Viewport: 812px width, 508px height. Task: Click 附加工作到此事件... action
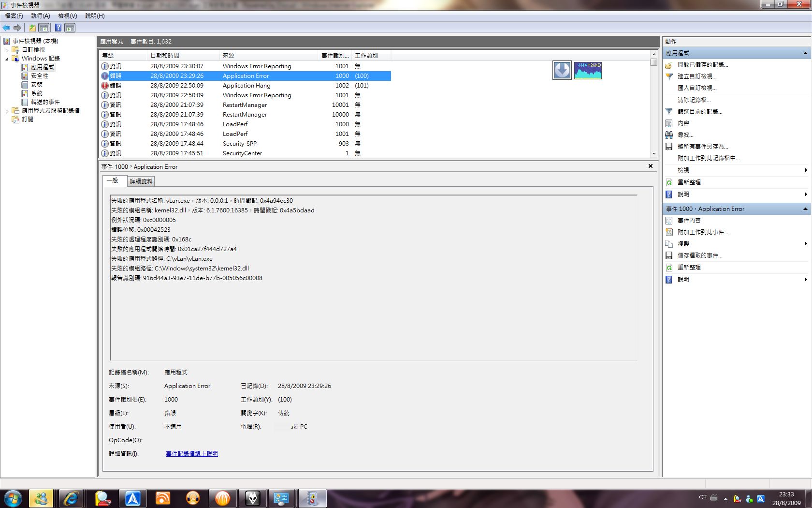coord(703,232)
